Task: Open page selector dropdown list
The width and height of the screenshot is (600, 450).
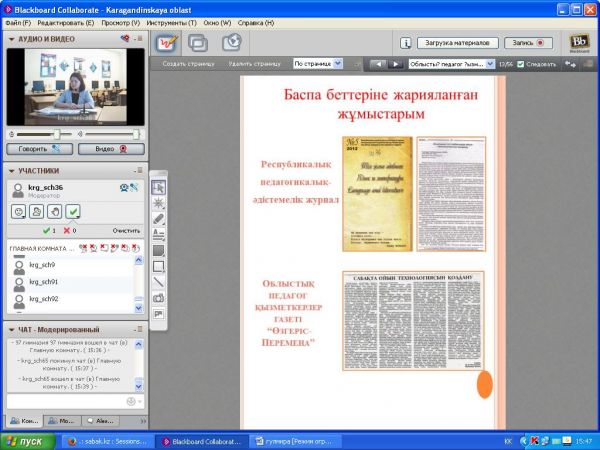Action: [451, 63]
